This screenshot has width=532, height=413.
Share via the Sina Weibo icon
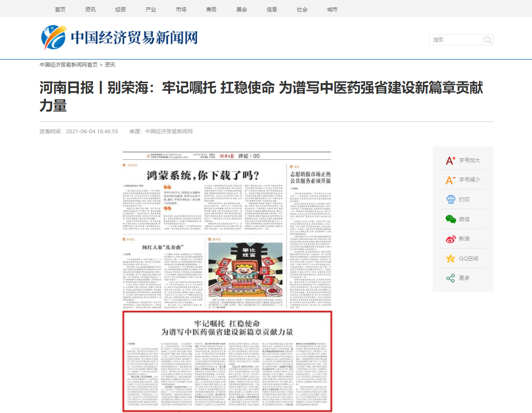pyautogui.click(x=451, y=239)
